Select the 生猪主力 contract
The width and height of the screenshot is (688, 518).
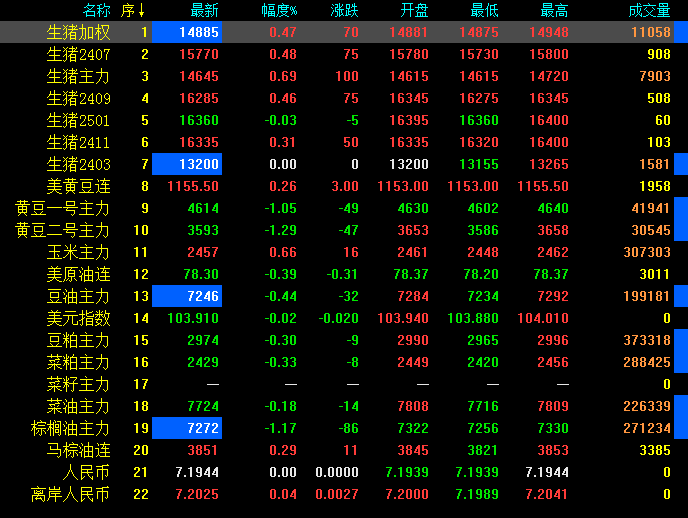(x=78, y=76)
